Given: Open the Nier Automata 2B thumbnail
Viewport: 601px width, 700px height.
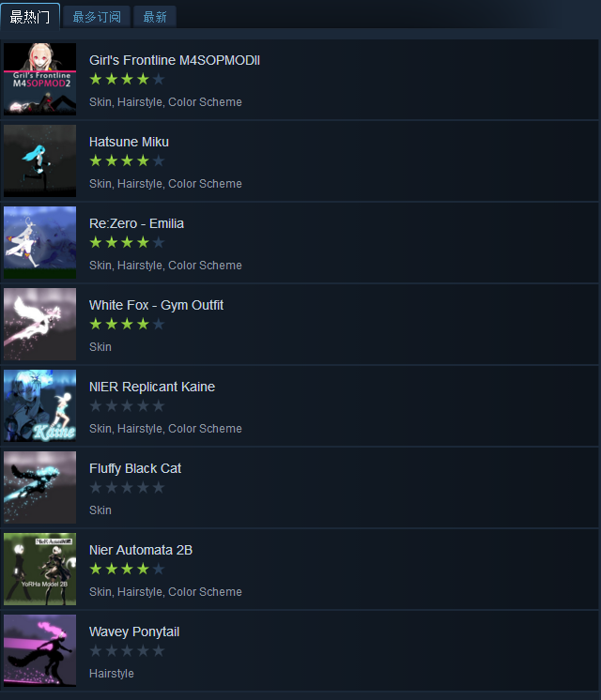Looking at the screenshot, I should pyautogui.click(x=39, y=570).
